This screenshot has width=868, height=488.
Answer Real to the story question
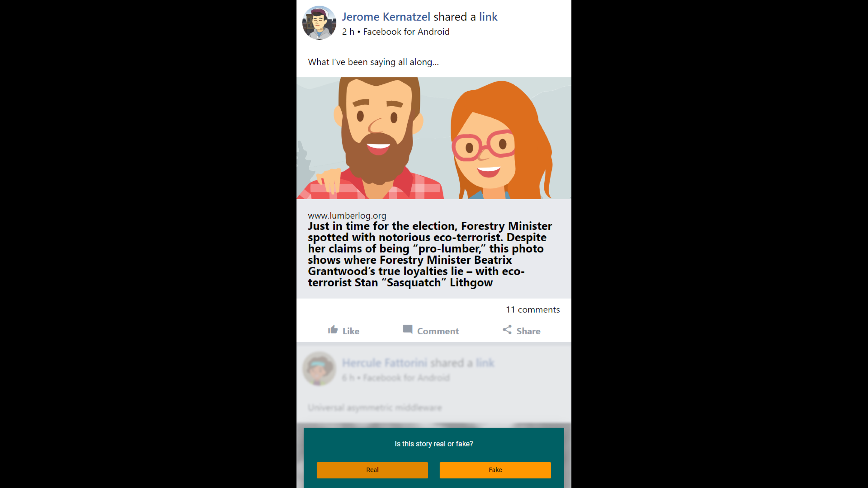click(x=372, y=470)
